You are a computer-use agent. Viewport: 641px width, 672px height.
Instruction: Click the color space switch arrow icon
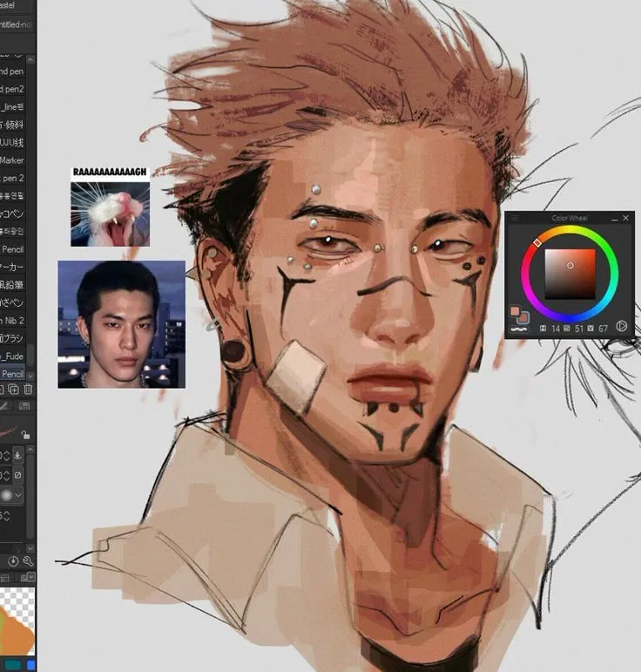click(x=621, y=327)
